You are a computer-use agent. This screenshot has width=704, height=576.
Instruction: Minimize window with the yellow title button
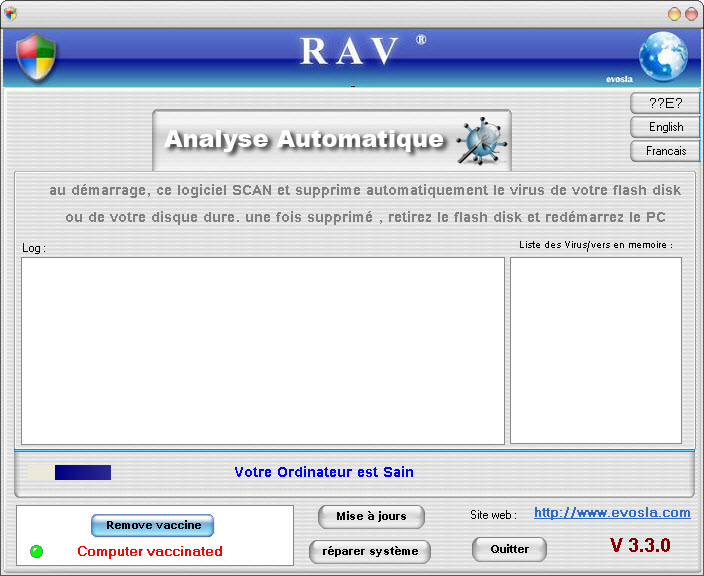(674, 14)
